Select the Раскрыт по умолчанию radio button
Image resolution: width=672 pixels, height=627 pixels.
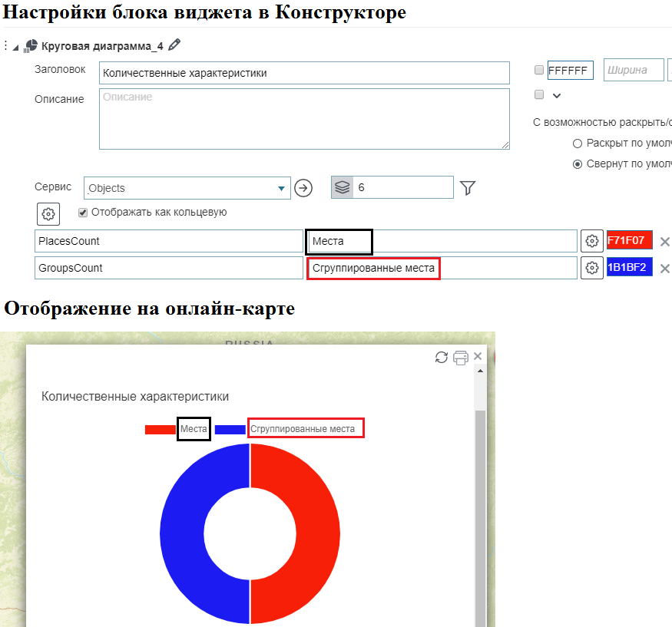pos(578,143)
